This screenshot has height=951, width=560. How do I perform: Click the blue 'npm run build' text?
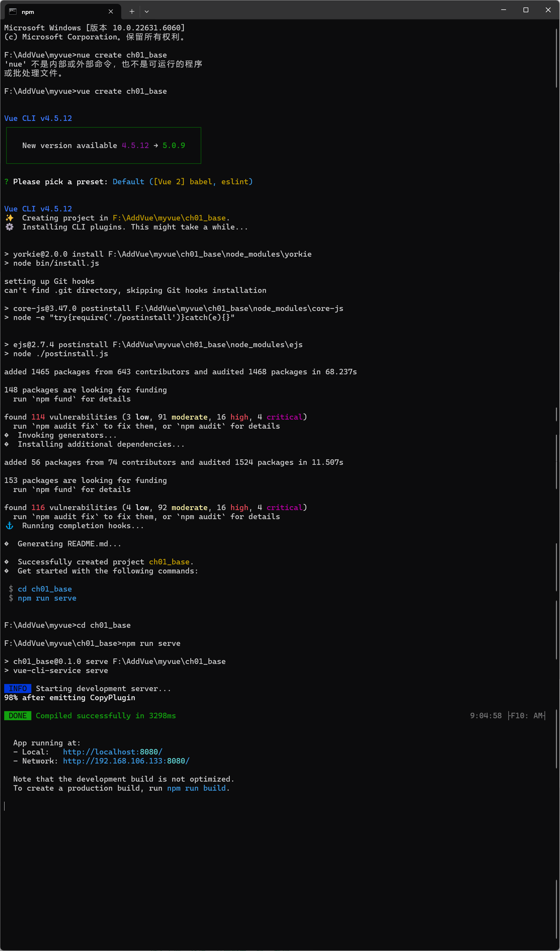point(198,788)
